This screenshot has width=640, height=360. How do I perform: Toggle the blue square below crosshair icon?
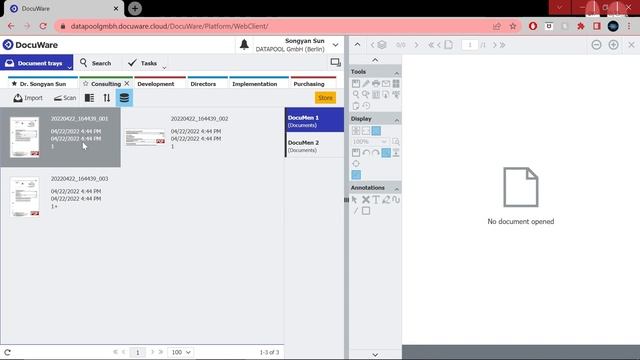(x=356, y=175)
